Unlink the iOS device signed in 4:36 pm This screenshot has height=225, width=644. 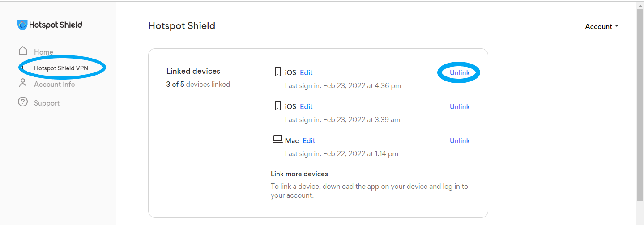point(460,72)
